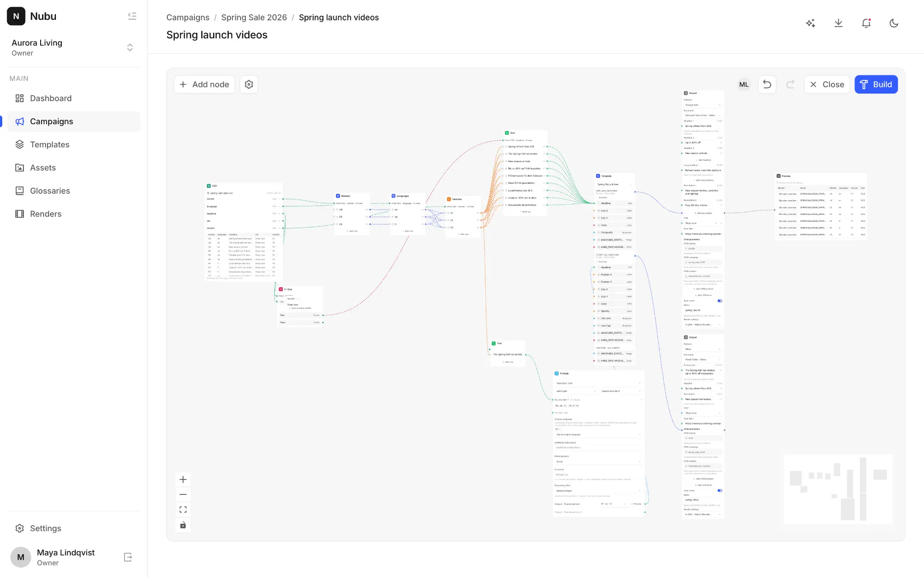This screenshot has width=924, height=578.
Task: Open Dashboard in the sidebar
Action: pyautogui.click(x=74, y=98)
